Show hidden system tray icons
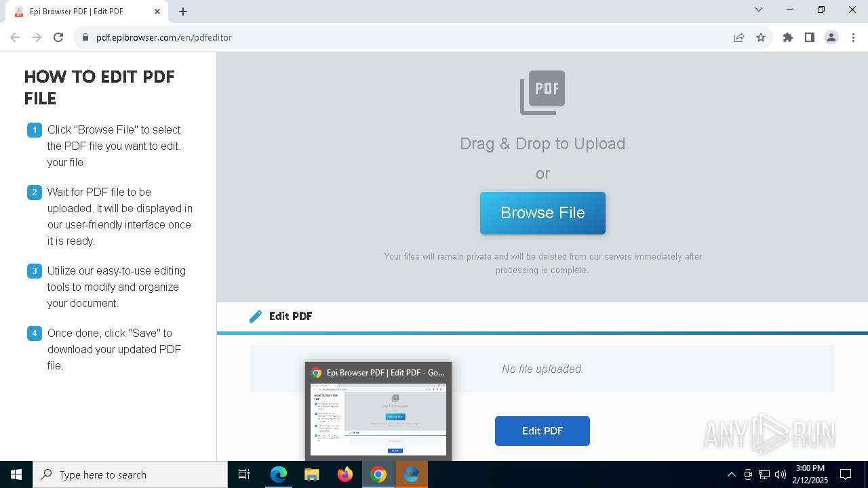The image size is (868, 488). (731, 474)
